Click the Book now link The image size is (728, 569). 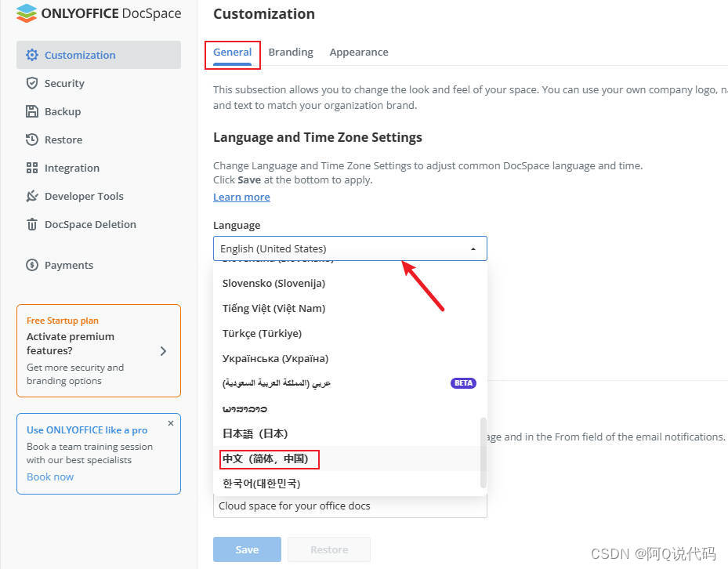pos(50,477)
